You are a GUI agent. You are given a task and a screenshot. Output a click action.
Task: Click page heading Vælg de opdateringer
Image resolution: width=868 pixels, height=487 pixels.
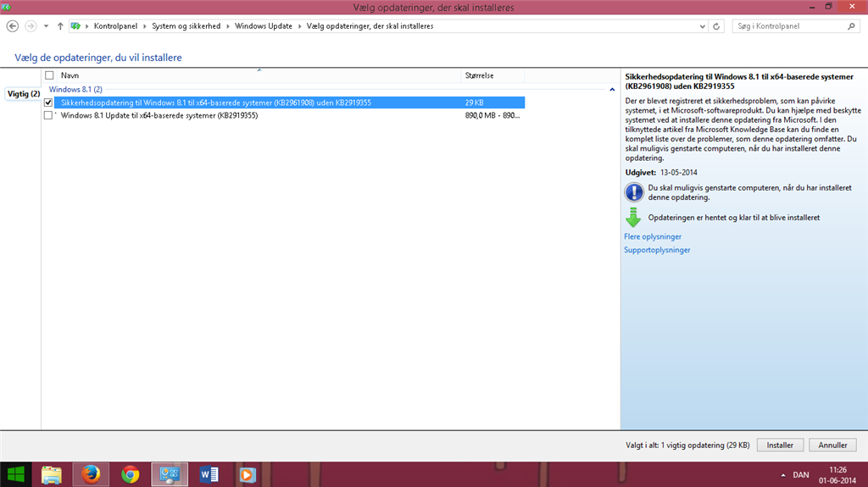(x=98, y=58)
